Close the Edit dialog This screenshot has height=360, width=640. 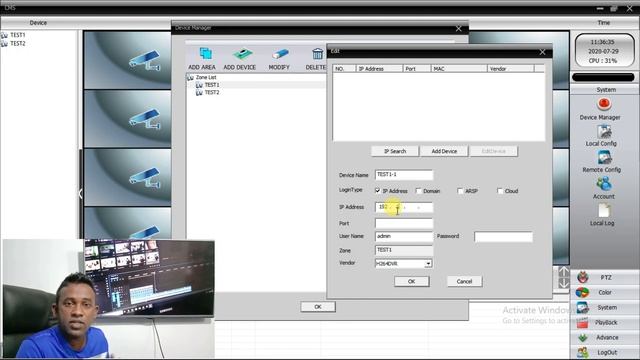tap(542, 52)
